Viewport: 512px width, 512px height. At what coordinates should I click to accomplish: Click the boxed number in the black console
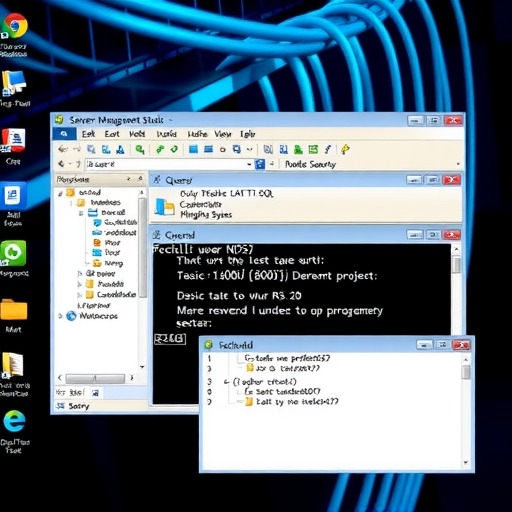point(170,339)
